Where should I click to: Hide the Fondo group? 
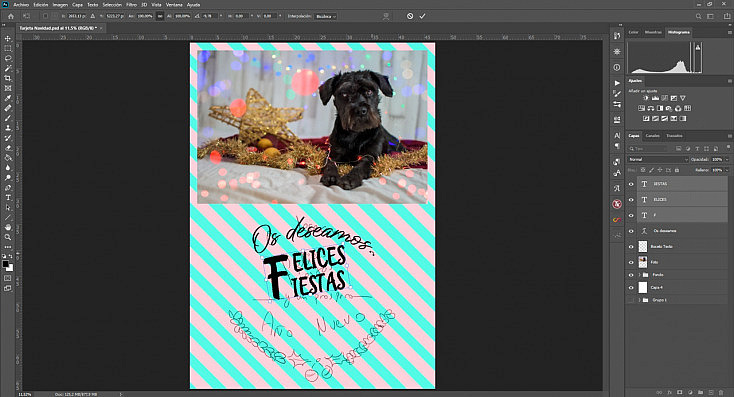[x=631, y=275]
